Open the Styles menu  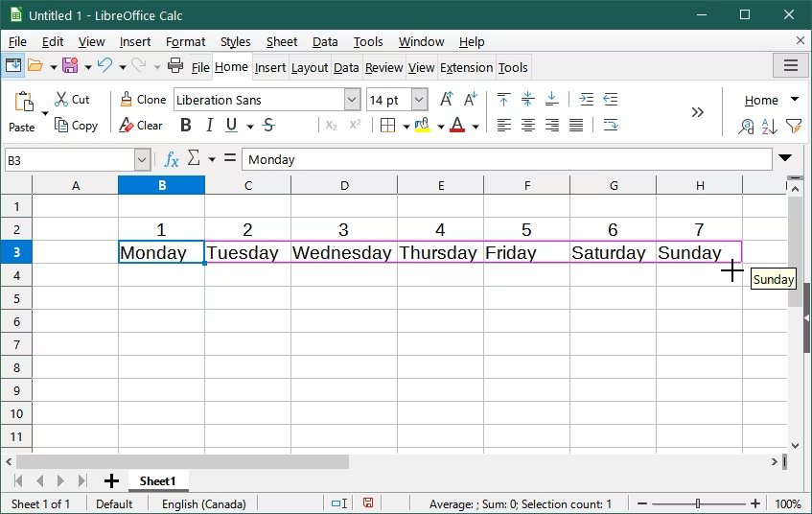(x=235, y=41)
